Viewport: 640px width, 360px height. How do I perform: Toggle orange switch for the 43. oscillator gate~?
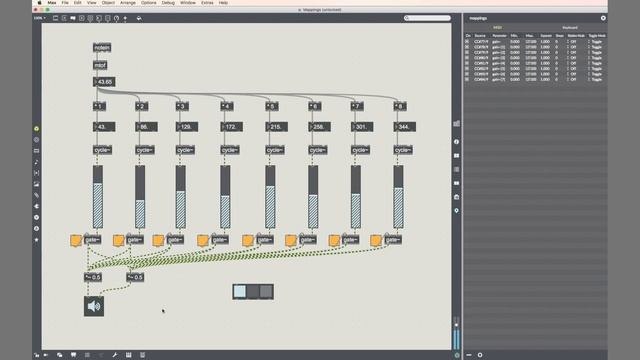(x=76, y=240)
